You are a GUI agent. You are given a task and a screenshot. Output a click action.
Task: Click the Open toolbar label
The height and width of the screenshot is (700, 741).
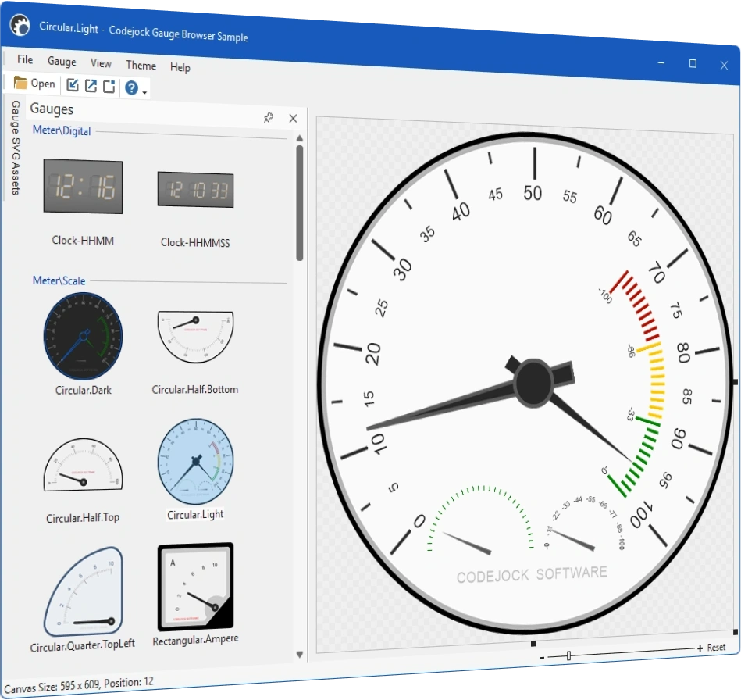click(43, 84)
